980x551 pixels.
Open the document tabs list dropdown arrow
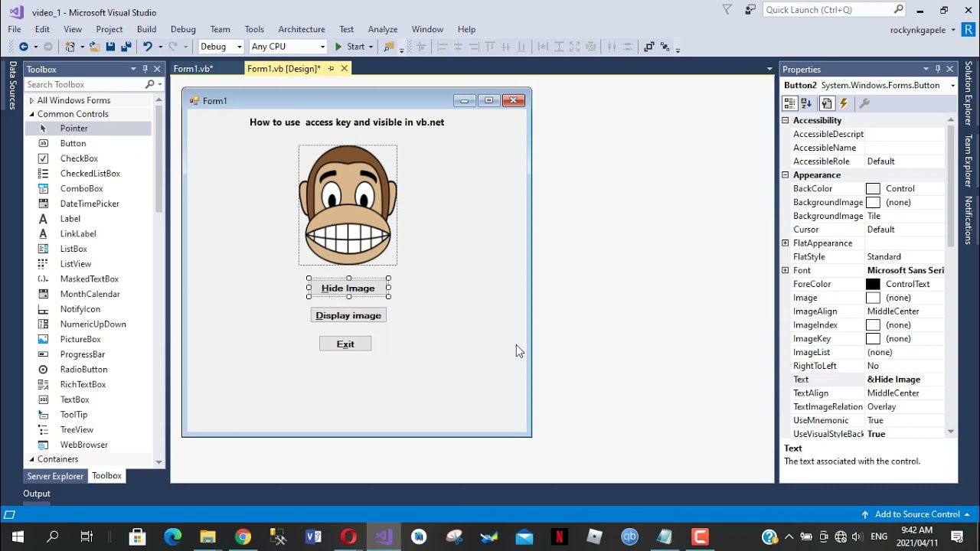[769, 69]
